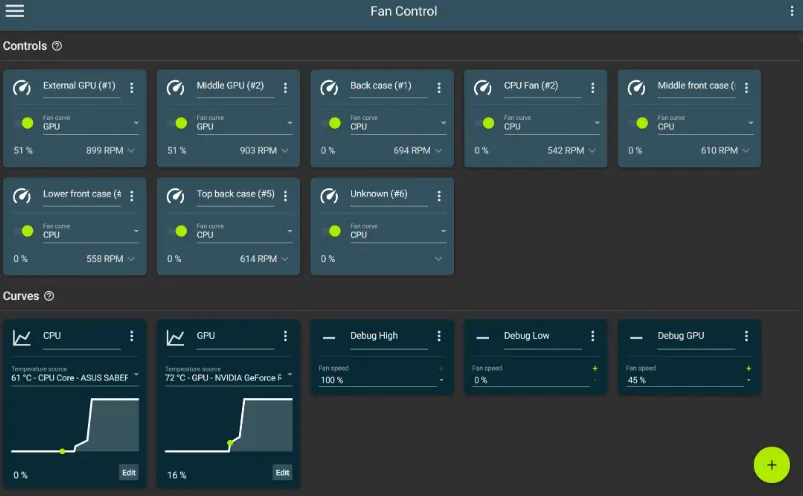The image size is (803, 496).
Task: Toggle the Top back case (#5) switch
Action: (x=177, y=231)
